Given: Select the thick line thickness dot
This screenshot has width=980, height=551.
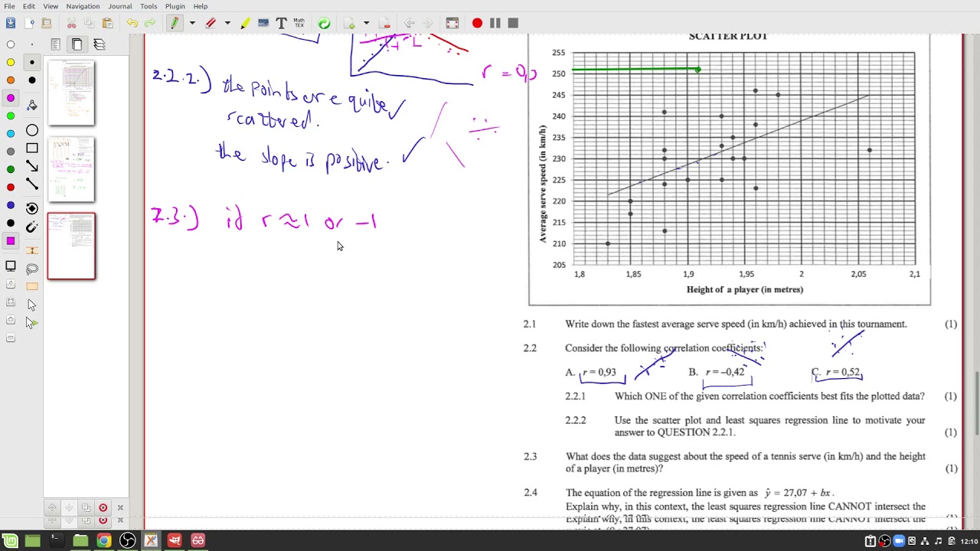Looking at the screenshot, I should [32, 80].
